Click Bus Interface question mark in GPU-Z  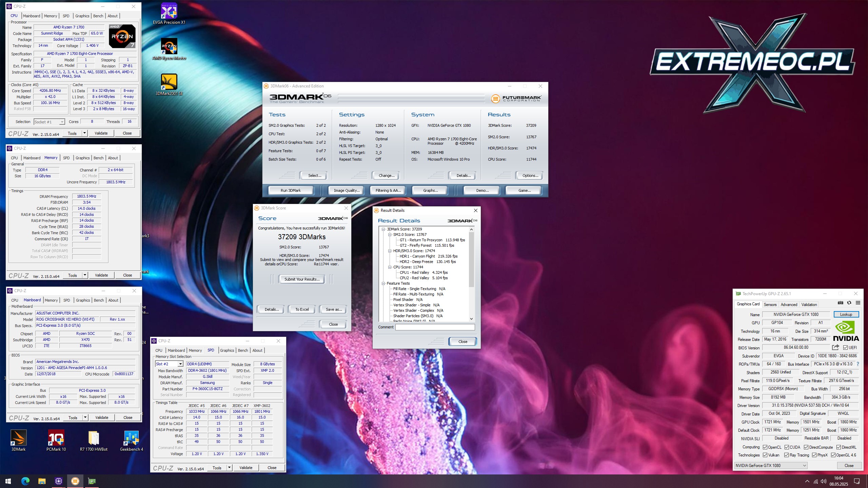tap(858, 364)
